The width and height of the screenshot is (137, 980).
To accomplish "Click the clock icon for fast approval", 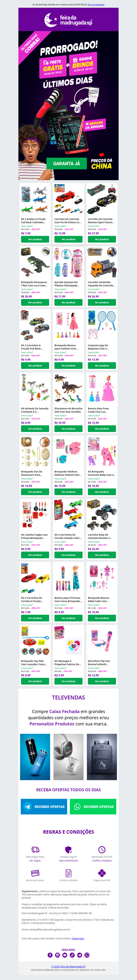I will point(102,850).
